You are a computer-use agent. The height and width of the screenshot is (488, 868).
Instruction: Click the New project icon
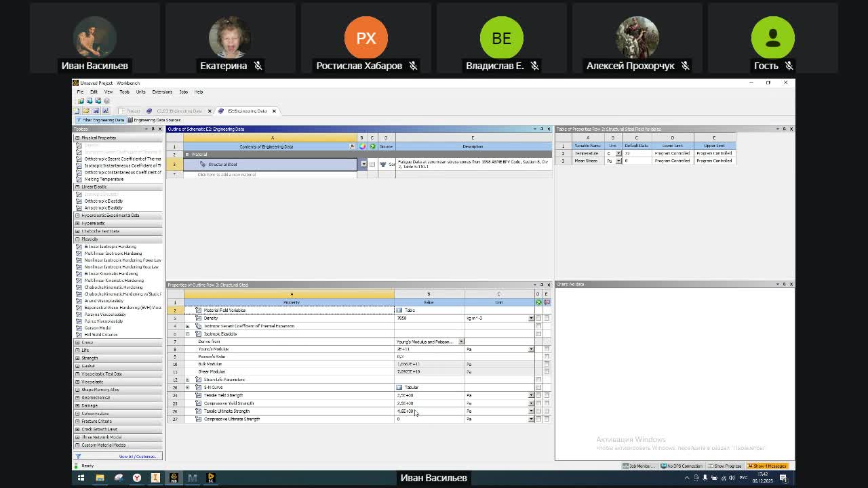[x=77, y=110]
